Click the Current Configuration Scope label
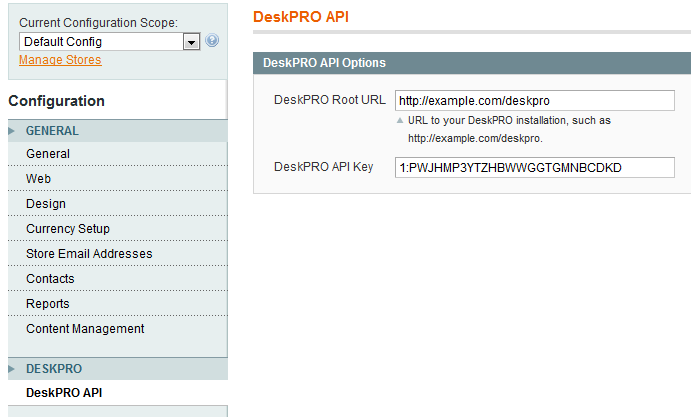The height and width of the screenshot is (417, 691). click(98, 22)
